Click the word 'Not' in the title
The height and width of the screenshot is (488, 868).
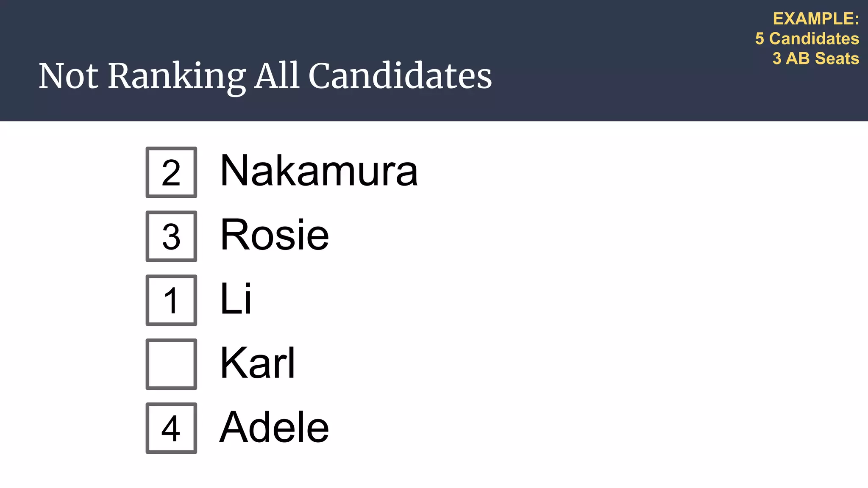[69, 76]
